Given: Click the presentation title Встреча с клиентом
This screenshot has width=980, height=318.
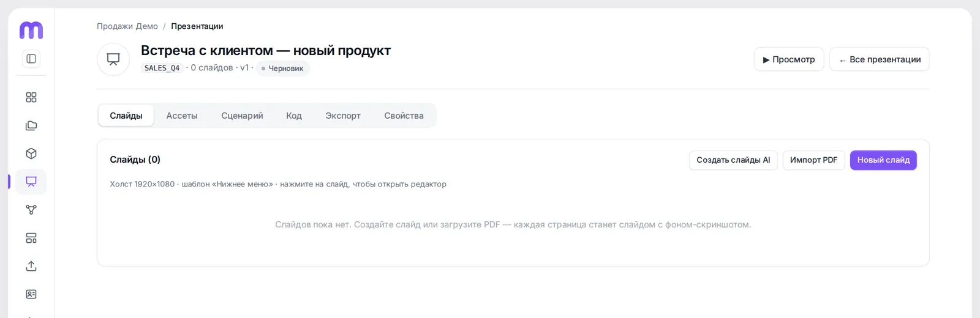Looking at the screenshot, I should [266, 51].
